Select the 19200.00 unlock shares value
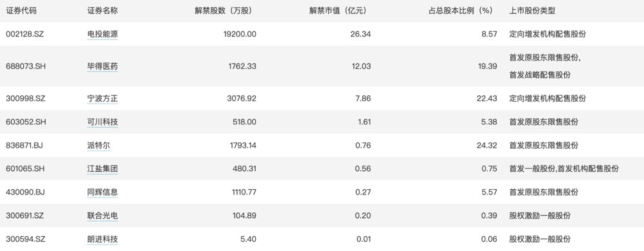Viewport: 644px width, 251px height. click(240, 34)
